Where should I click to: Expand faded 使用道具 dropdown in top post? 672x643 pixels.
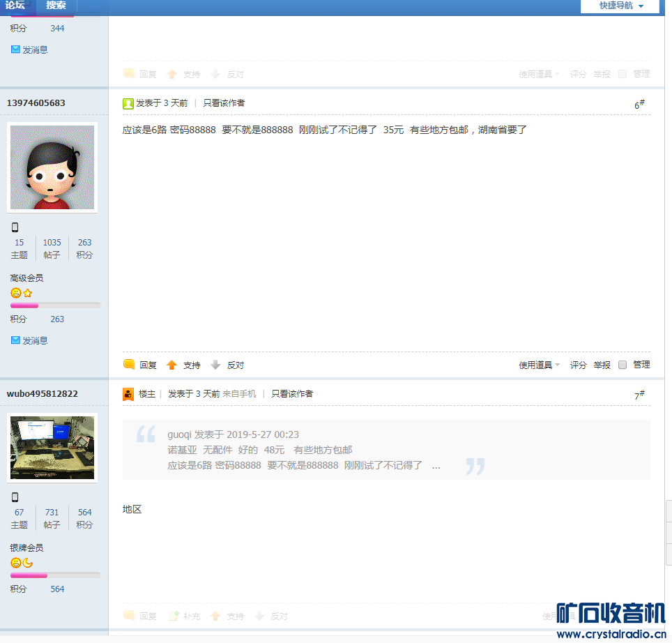pos(539,74)
